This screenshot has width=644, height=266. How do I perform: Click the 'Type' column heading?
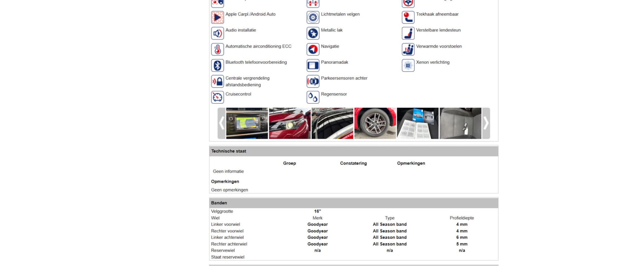(390, 218)
